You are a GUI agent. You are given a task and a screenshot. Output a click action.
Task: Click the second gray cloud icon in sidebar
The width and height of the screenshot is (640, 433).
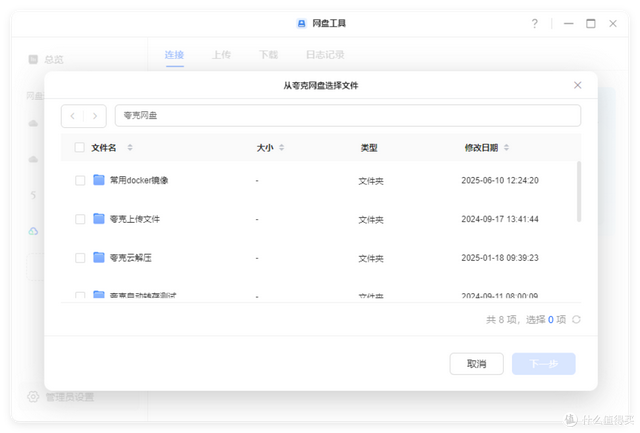coord(33,159)
